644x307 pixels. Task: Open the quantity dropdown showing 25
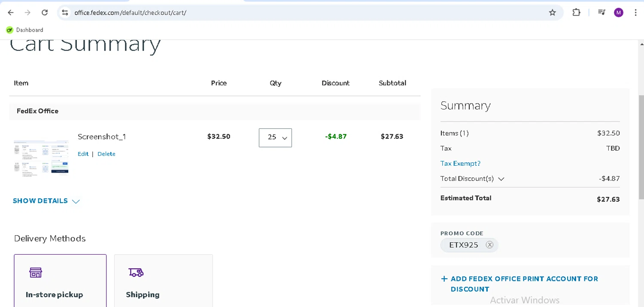(275, 137)
